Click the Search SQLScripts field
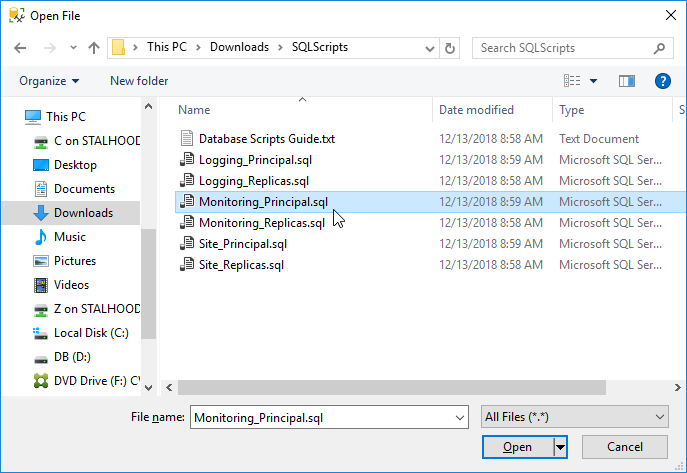Screen dimensions: 687x473 click(x=566, y=48)
